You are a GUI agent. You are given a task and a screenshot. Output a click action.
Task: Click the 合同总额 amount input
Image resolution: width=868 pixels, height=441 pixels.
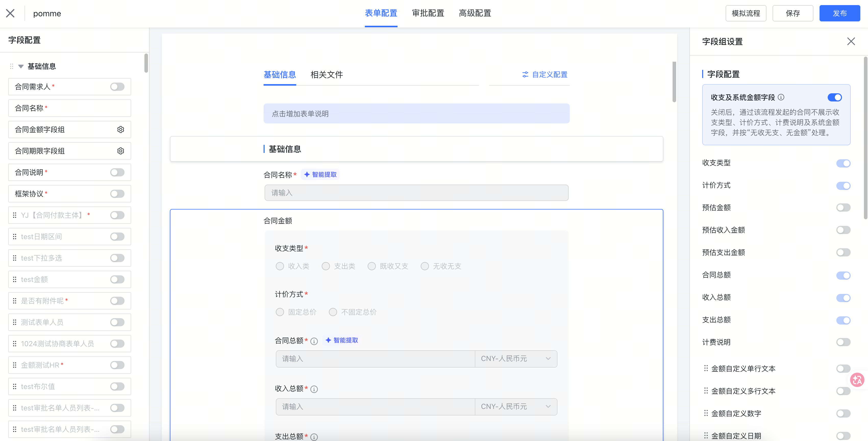click(x=375, y=359)
